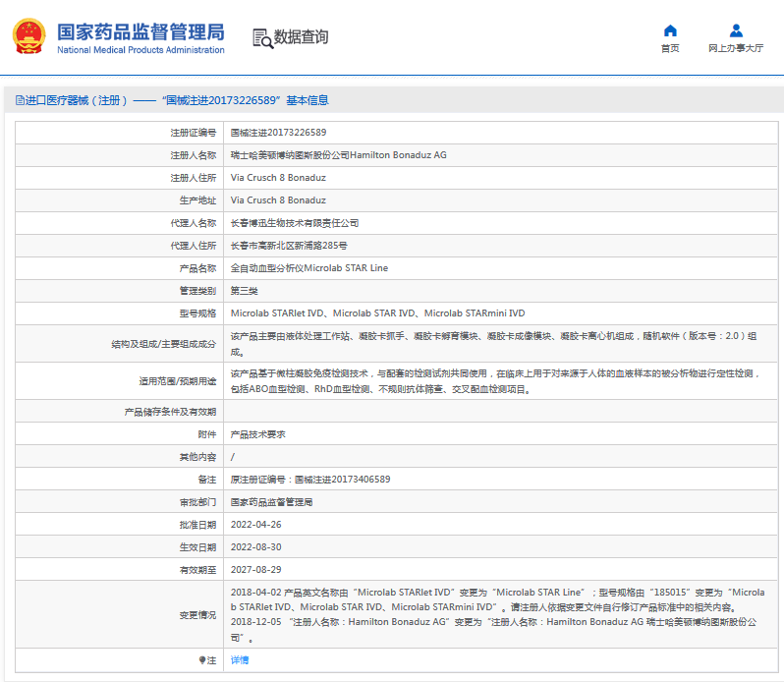The image size is (784, 682).
Task: Click model spec Microlab STARlet IVD row value
Action: coord(377,313)
